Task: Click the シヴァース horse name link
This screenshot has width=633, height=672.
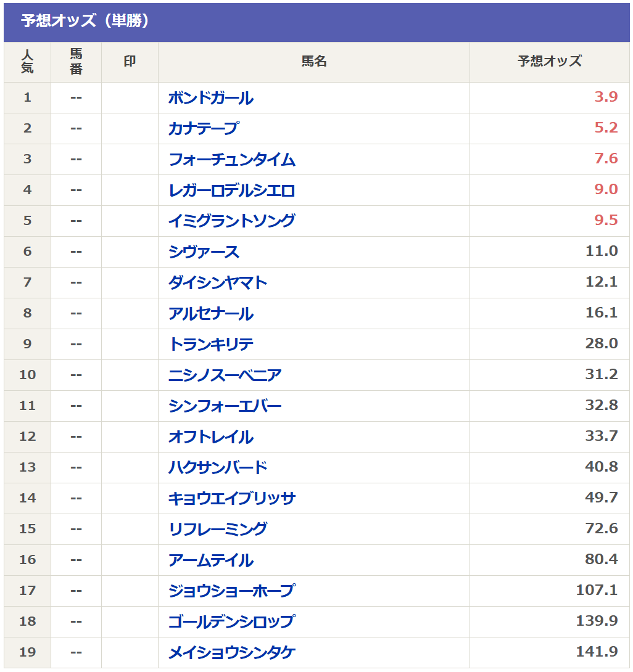Action: tap(204, 252)
